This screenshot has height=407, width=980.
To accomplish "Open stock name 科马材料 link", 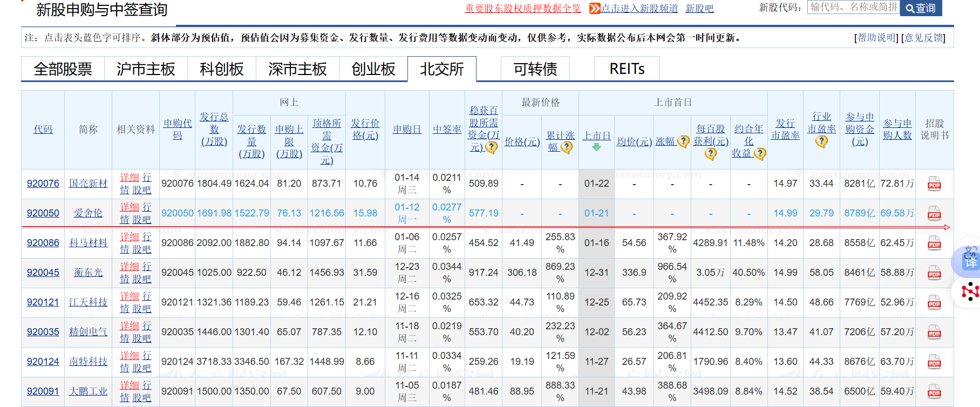I will pos(88,243).
